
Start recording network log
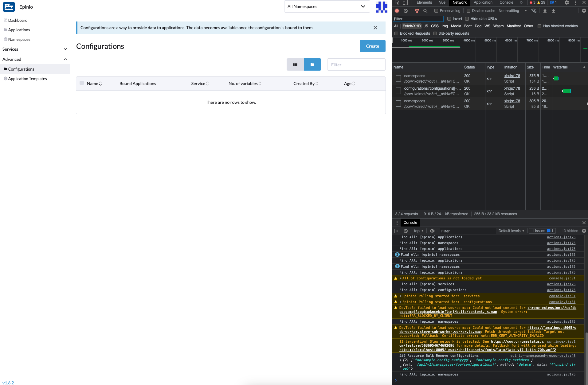coord(397,11)
